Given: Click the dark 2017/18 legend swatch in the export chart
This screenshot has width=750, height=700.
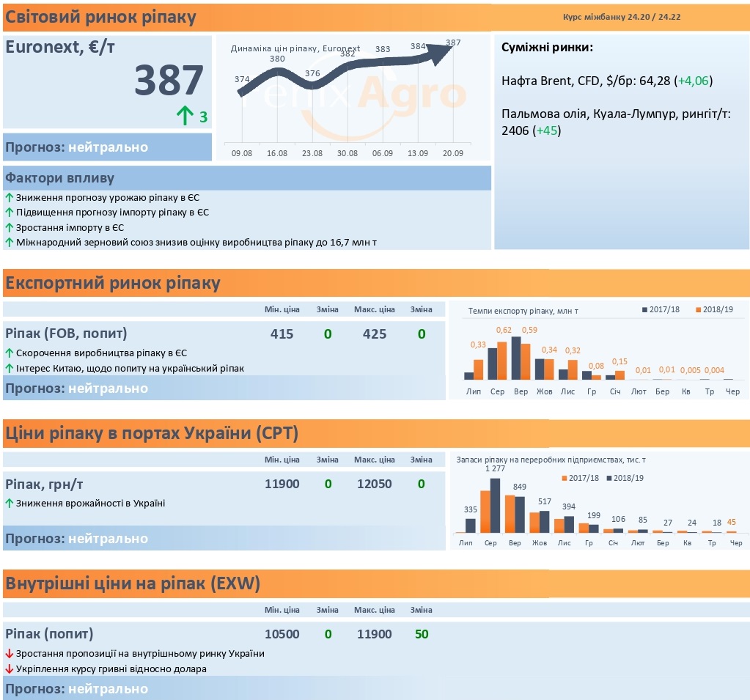Looking at the screenshot, I should click(644, 310).
